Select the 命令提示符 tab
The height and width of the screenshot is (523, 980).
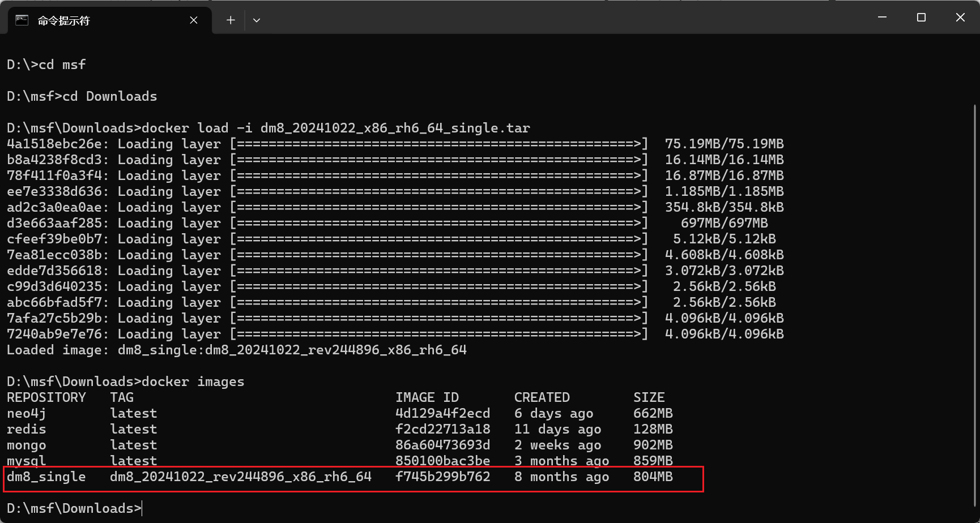109,20
